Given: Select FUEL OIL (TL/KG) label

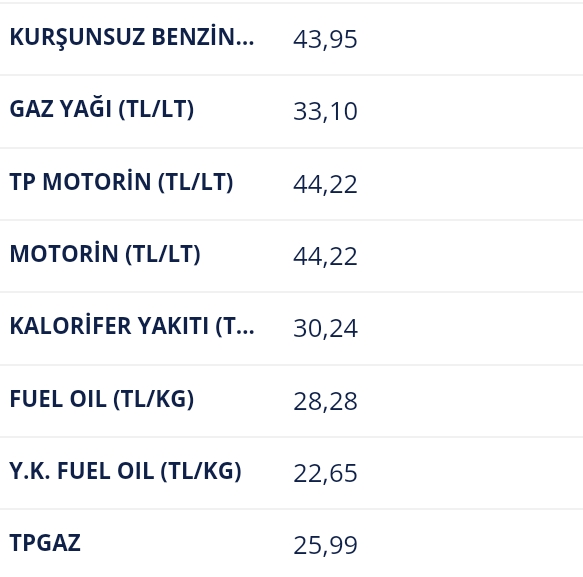Looking at the screenshot, I should (102, 399).
